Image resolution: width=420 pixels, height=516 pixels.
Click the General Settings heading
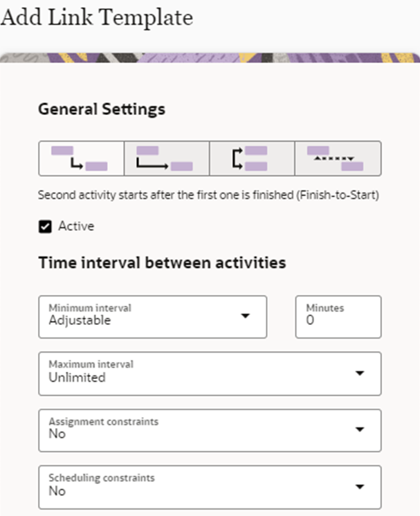pos(102,109)
